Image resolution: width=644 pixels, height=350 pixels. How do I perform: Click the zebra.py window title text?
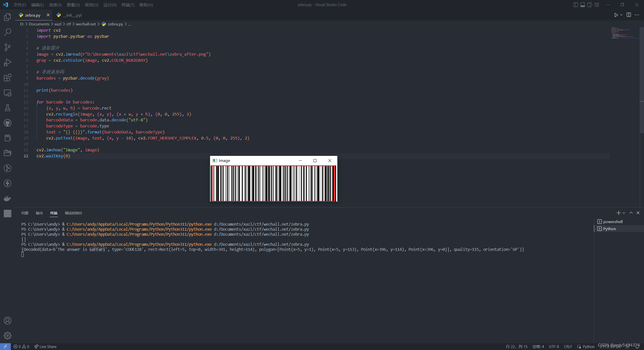(322, 5)
